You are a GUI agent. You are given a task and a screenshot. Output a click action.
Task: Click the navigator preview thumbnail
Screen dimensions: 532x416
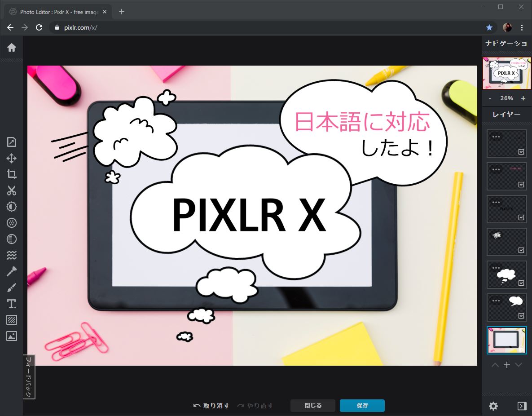(x=506, y=73)
